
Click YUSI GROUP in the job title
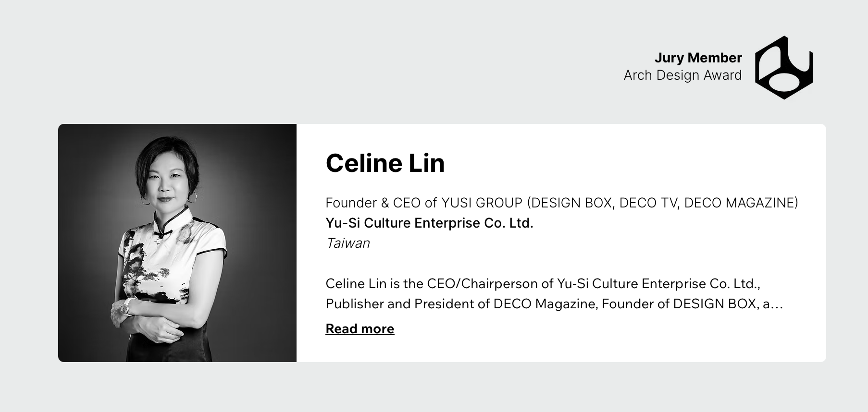pos(482,203)
